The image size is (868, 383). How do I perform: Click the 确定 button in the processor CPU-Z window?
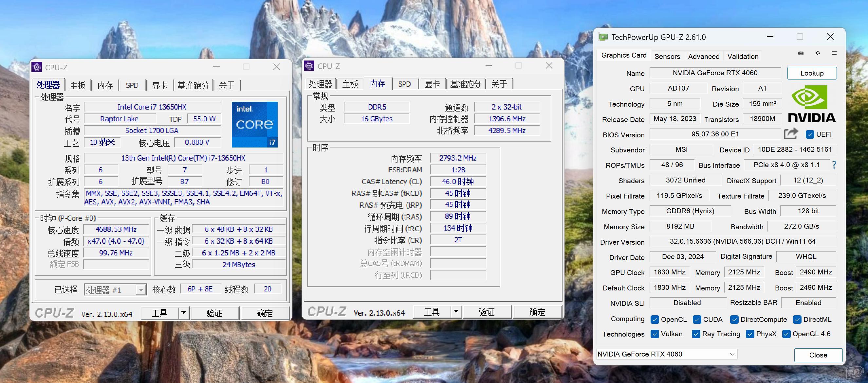pos(265,313)
